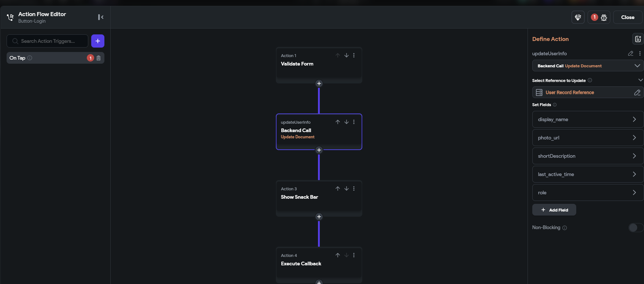
Task: Expand the photo_url field
Action: pyautogui.click(x=588, y=138)
